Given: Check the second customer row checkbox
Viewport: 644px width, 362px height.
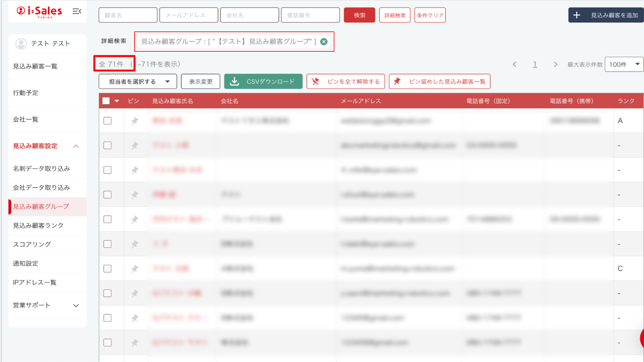Looking at the screenshot, I should pyautogui.click(x=107, y=145).
